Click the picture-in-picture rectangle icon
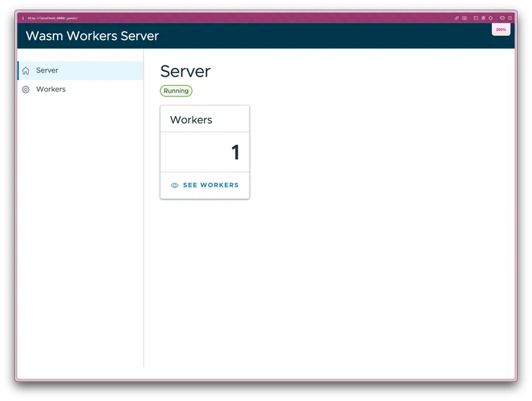The height and width of the screenshot is (401, 532). pyautogui.click(x=476, y=18)
